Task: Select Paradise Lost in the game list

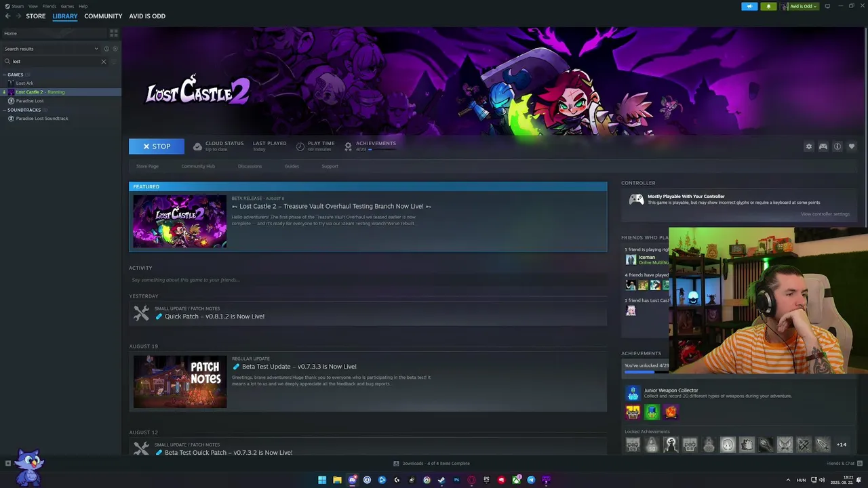Action: [x=29, y=101]
